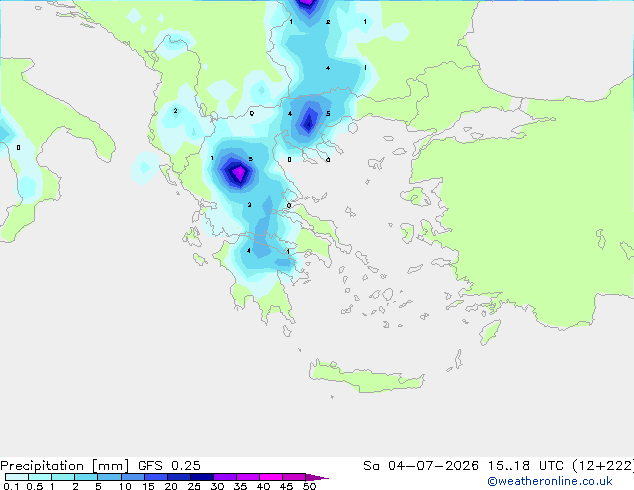Click the 2–5 mm legend swatch

point(86,477)
